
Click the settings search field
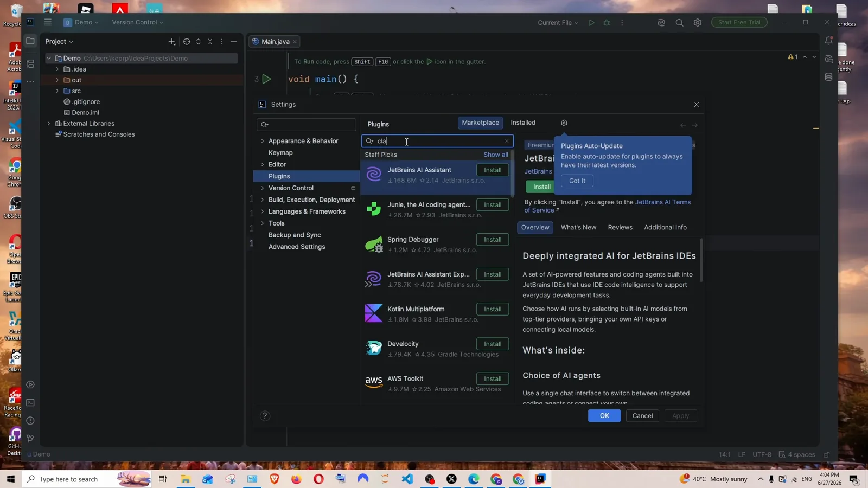pyautogui.click(x=307, y=125)
